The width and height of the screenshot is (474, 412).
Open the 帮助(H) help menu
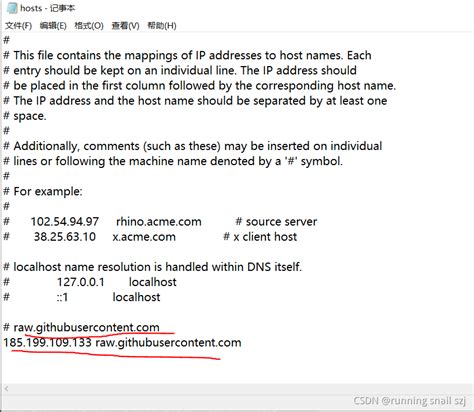[162, 26]
